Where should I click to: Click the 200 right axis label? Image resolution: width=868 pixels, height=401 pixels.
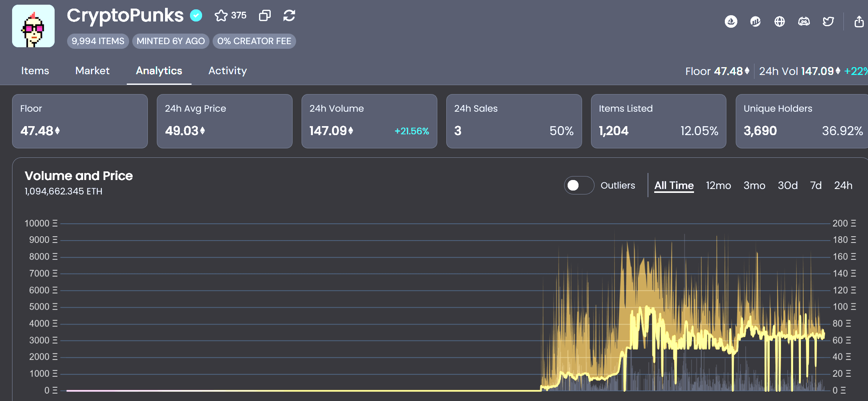(844, 223)
